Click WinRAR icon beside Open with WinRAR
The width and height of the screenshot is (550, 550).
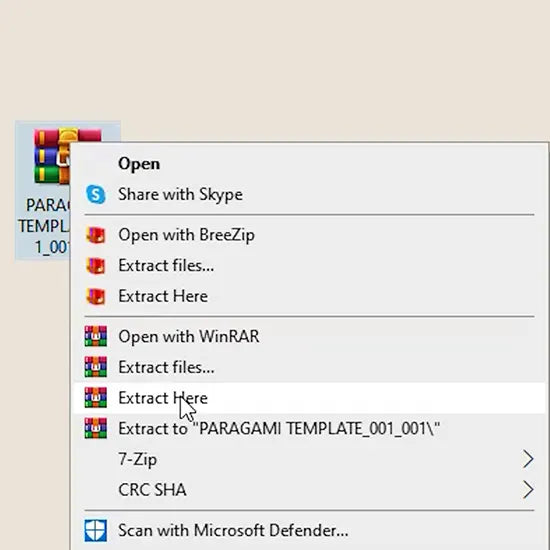tap(96, 336)
